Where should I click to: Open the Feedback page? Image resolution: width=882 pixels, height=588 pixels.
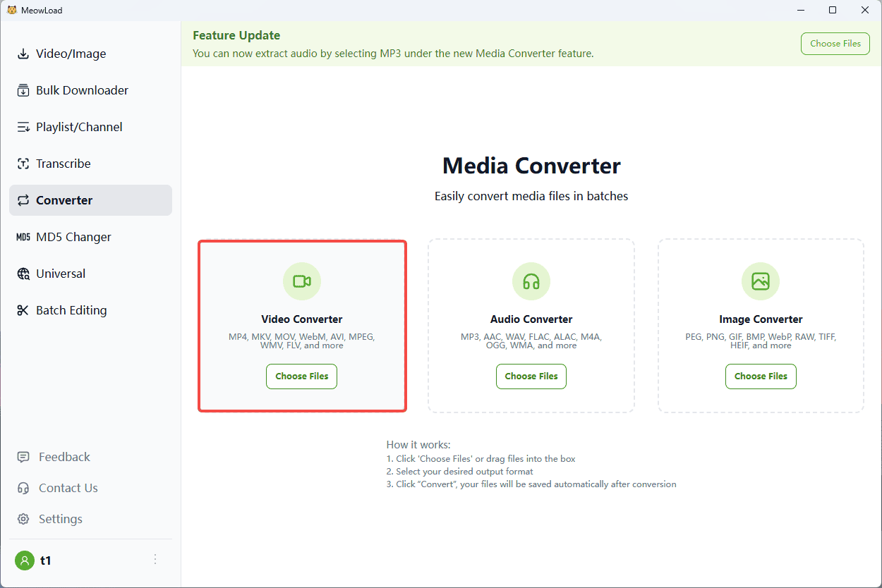click(x=64, y=457)
